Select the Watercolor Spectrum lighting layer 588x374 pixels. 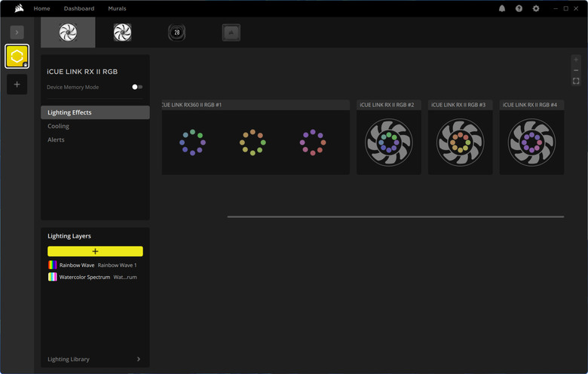[x=95, y=277]
